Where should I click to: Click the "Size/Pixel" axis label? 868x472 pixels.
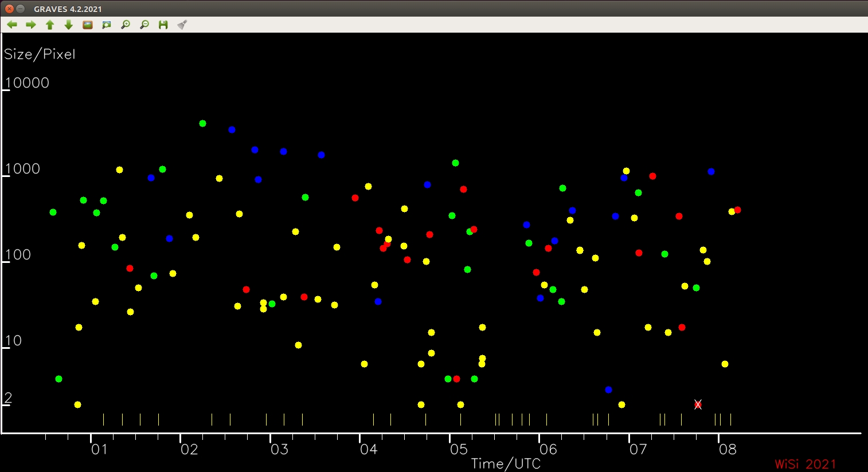40,54
